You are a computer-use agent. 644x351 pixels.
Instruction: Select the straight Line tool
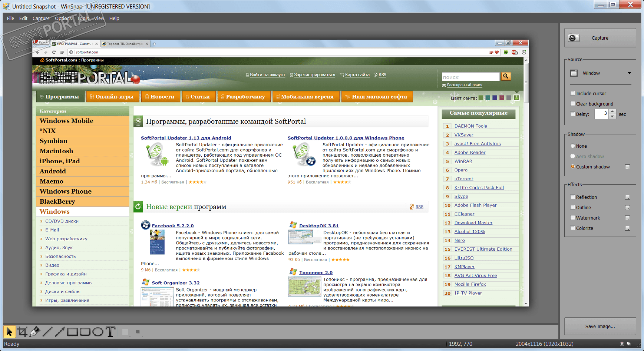(x=47, y=331)
